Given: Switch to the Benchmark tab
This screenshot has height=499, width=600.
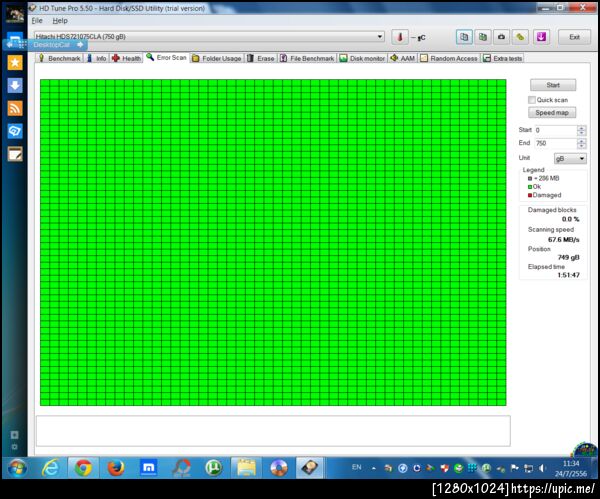Looking at the screenshot, I should point(60,58).
